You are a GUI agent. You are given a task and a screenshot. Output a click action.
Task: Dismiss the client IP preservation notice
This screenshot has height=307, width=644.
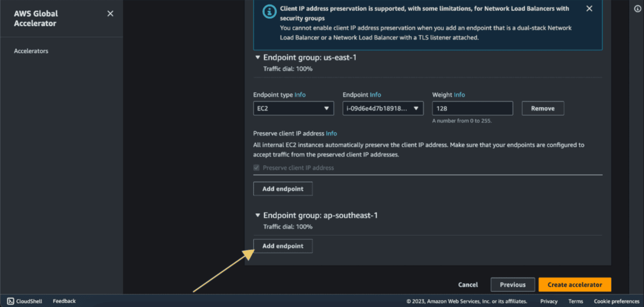pyautogui.click(x=589, y=8)
